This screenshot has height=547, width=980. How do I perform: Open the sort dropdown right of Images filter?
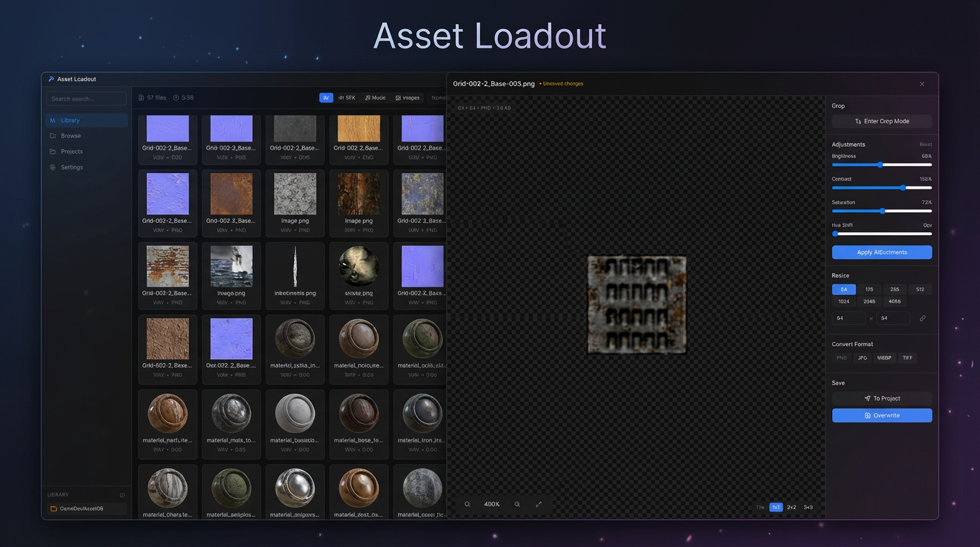[x=437, y=98]
